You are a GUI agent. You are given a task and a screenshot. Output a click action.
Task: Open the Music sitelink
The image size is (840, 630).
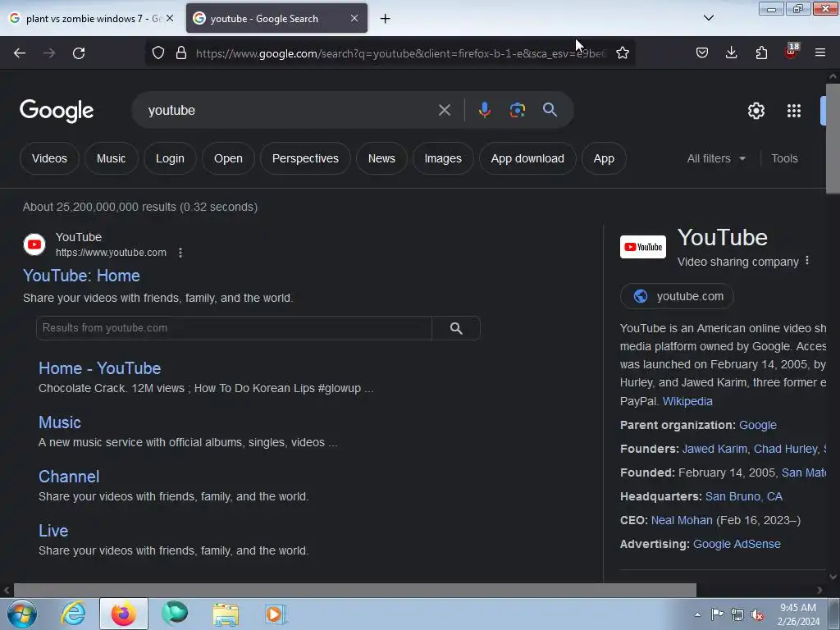click(59, 422)
